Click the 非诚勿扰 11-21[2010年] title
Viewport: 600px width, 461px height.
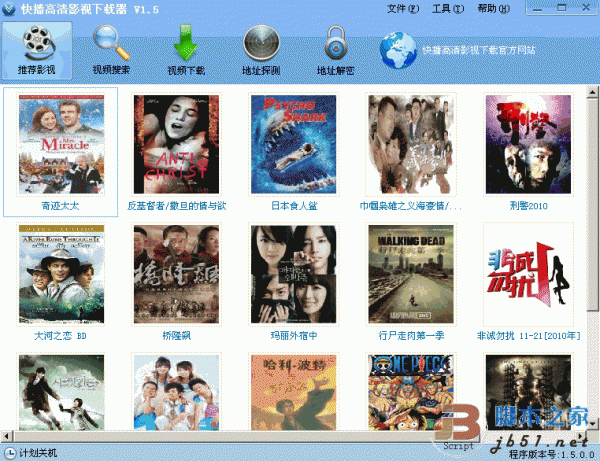point(528,336)
